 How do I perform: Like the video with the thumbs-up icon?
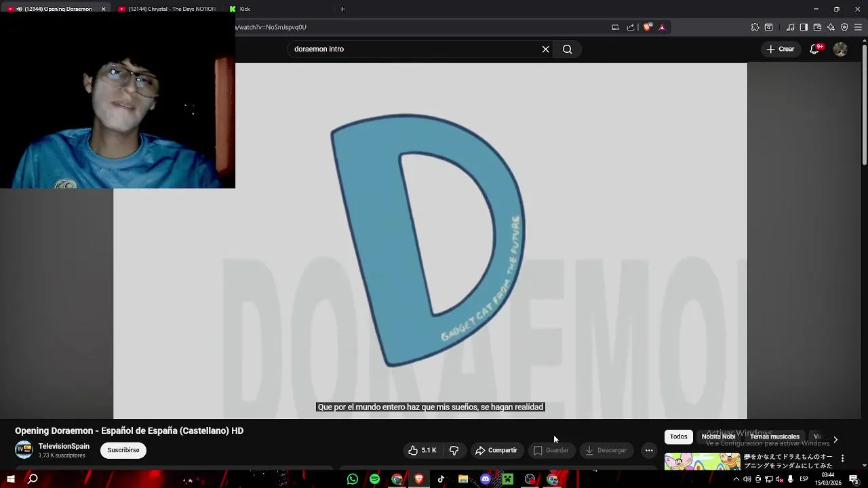(x=422, y=450)
